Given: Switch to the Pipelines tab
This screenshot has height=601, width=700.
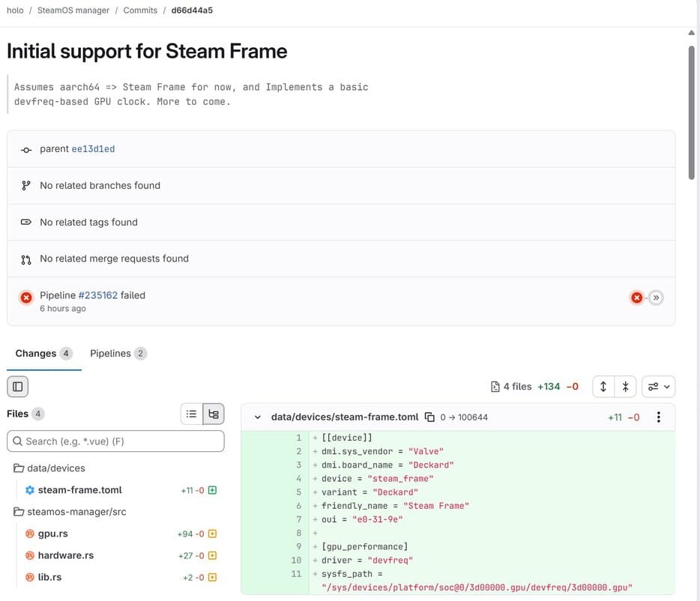Looking at the screenshot, I should coord(118,354).
